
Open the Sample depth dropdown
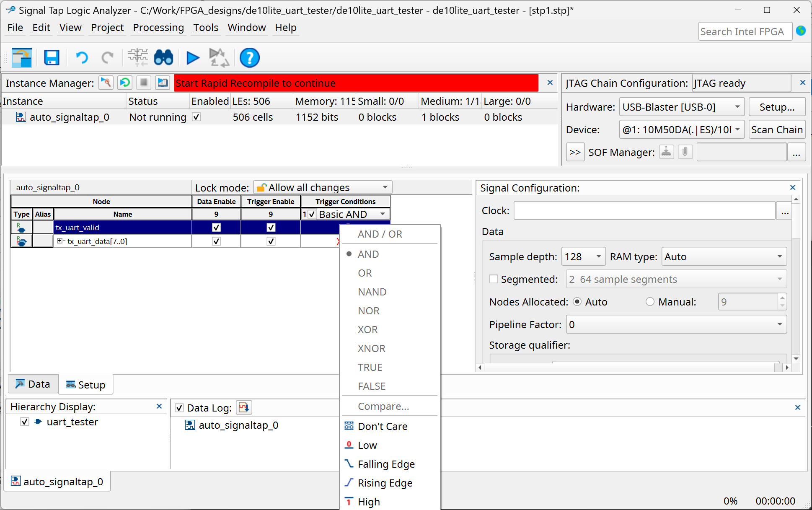(598, 256)
